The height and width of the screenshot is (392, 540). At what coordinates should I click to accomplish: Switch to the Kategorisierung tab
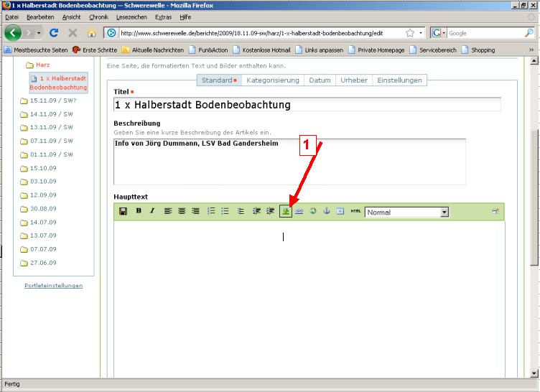pos(272,80)
